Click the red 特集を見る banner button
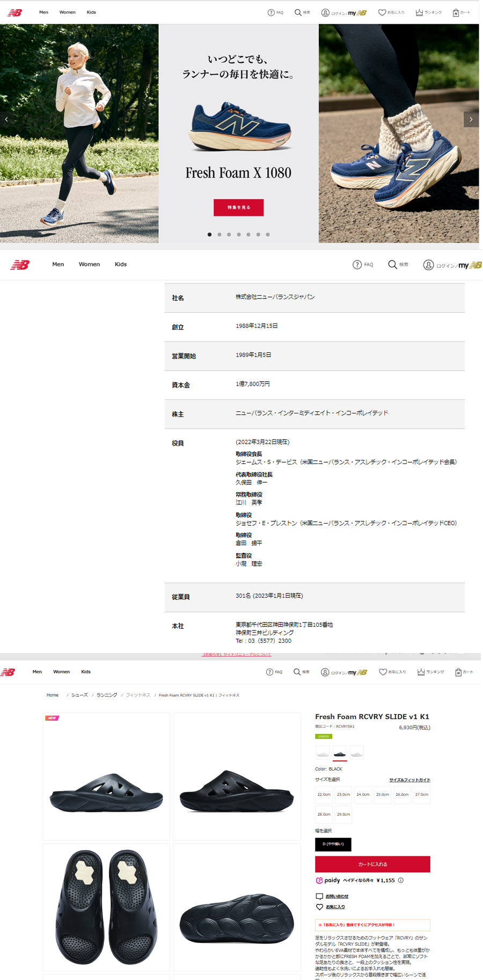 pyautogui.click(x=238, y=207)
